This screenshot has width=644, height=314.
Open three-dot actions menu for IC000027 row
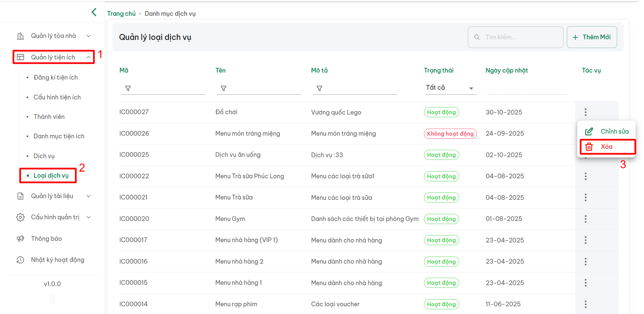click(x=585, y=112)
